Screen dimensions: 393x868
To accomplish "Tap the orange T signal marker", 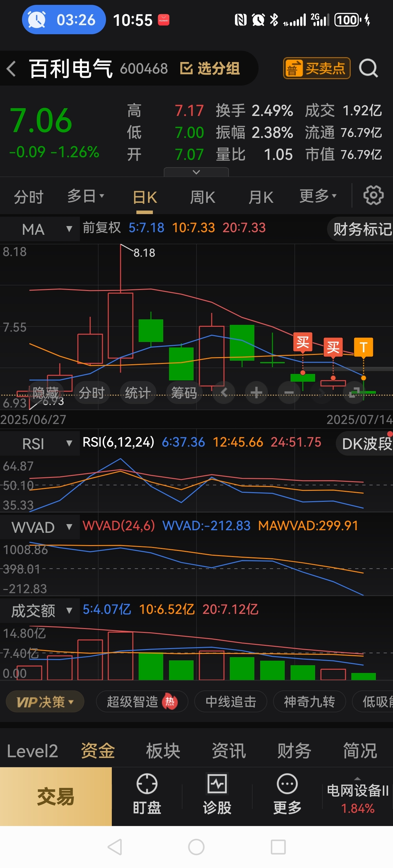I will 363,347.
